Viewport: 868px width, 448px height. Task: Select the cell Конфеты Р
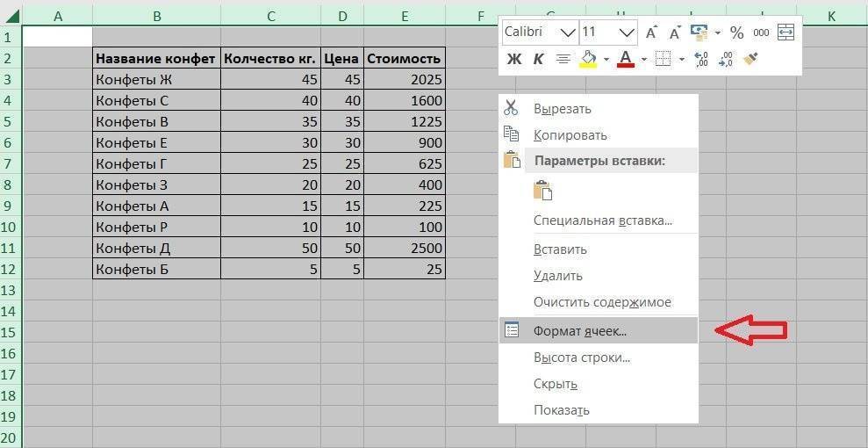tap(156, 227)
